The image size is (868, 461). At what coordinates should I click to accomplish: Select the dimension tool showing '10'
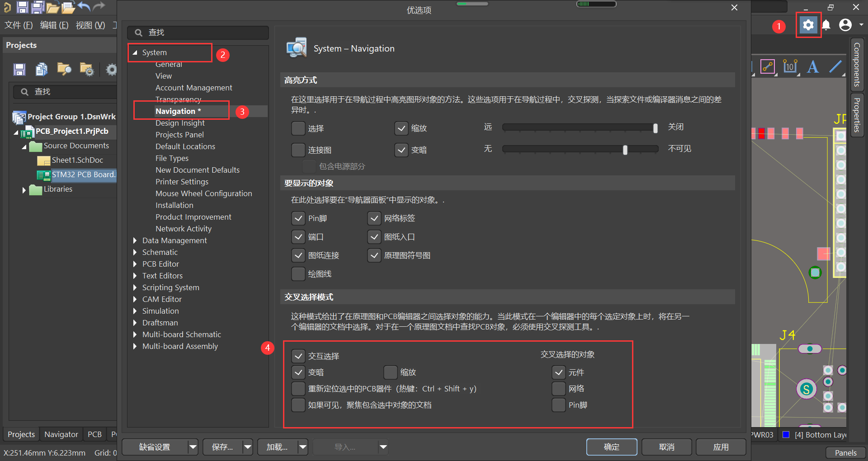pyautogui.click(x=790, y=66)
